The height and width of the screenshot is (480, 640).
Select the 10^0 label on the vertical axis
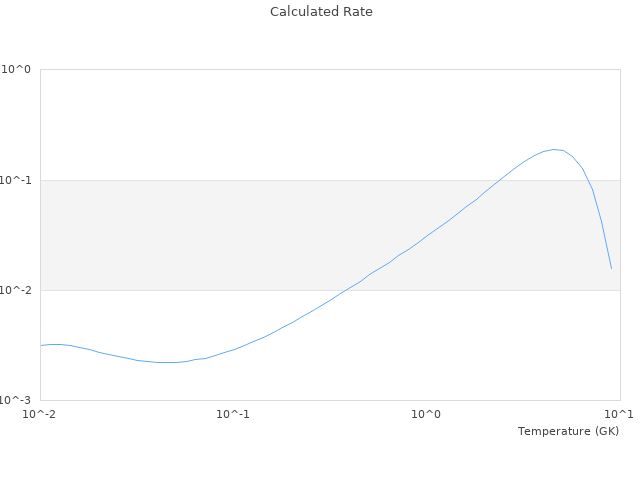pyautogui.click(x=16, y=70)
